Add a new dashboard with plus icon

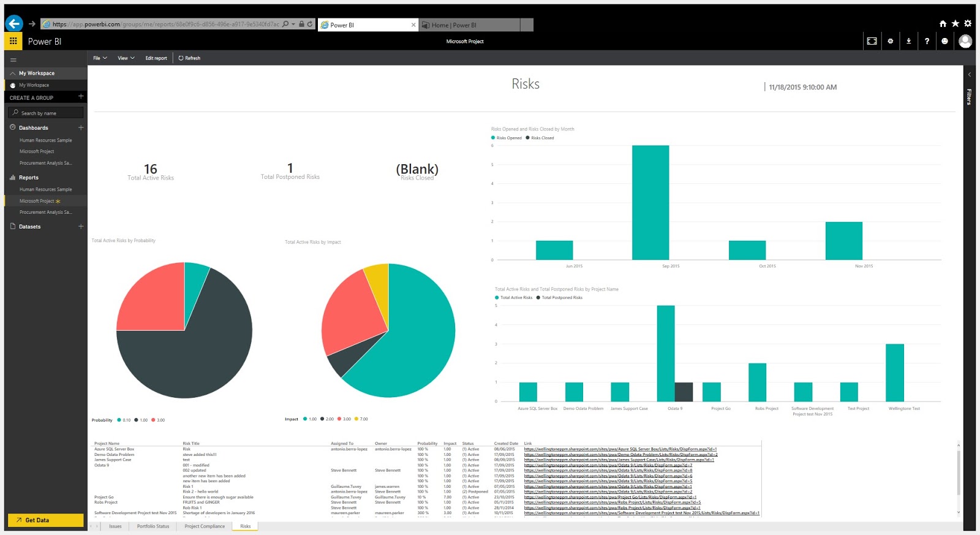click(x=81, y=127)
